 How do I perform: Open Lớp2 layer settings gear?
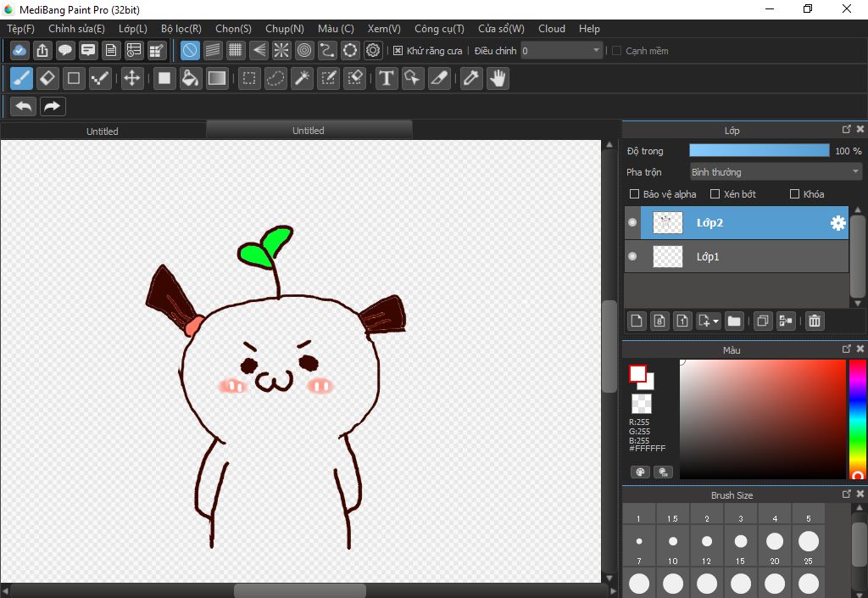pos(837,223)
